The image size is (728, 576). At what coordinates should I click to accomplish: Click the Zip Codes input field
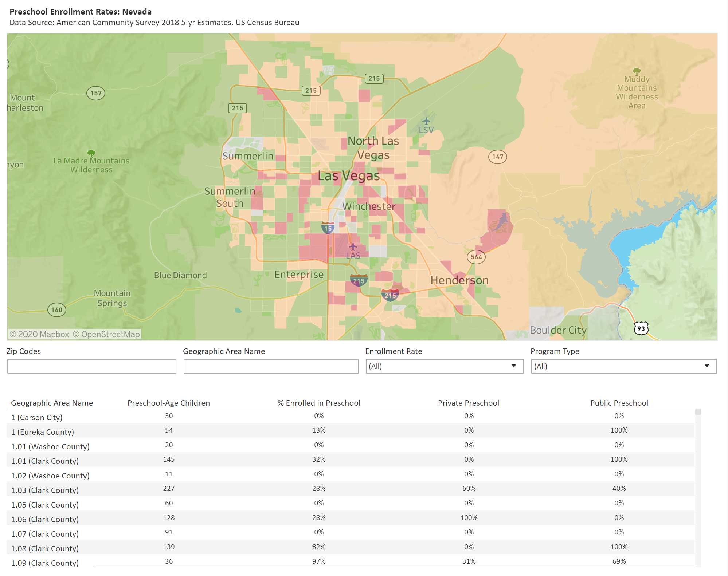click(92, 366)
